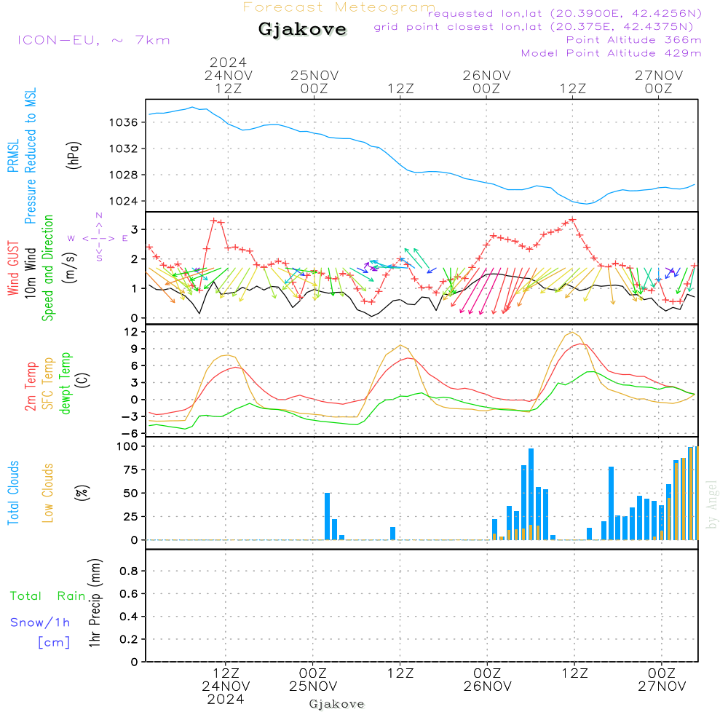The width and height of the screenshot is (728, 728).
Task: Select the 9 on the temperature axis
Action: 134,349
